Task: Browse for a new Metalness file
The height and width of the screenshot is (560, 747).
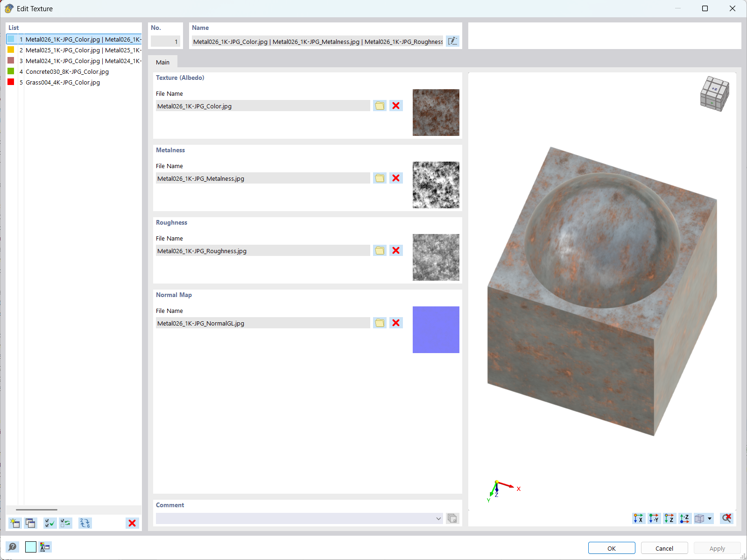Action: tap(379, 178)
